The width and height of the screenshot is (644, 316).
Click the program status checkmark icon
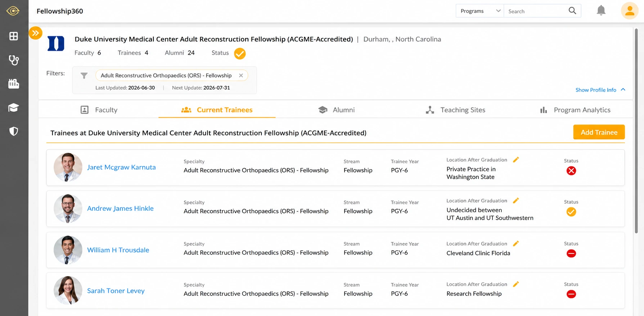pos(240,54)
